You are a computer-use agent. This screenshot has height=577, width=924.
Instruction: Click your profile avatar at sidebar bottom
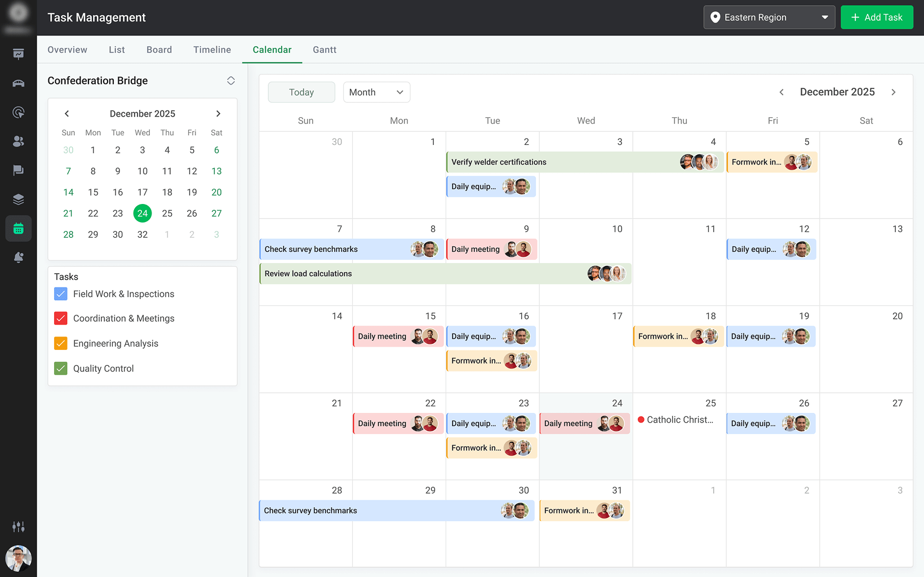pos(18,558)
